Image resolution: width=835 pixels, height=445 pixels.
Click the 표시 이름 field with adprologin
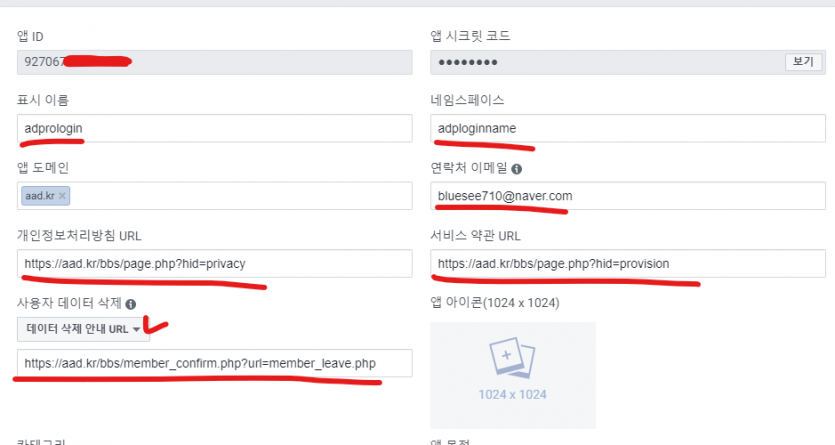(215, 128)
